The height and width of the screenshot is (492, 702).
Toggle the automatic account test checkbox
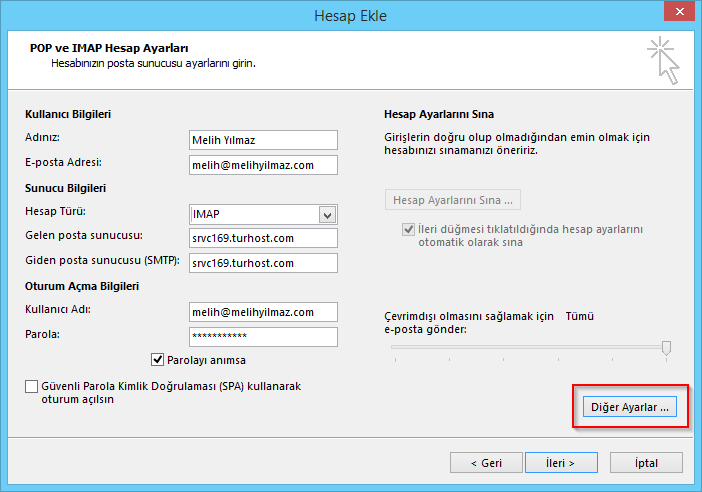[408, 229]
